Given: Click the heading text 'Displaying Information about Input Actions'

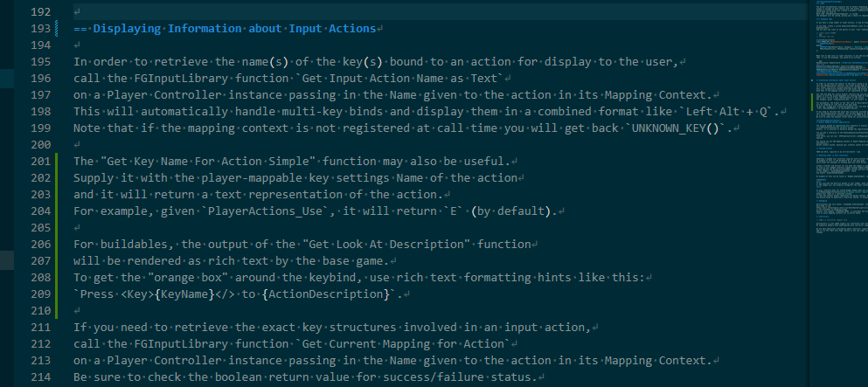Looking at the screenshot, I should coord(233,29).
